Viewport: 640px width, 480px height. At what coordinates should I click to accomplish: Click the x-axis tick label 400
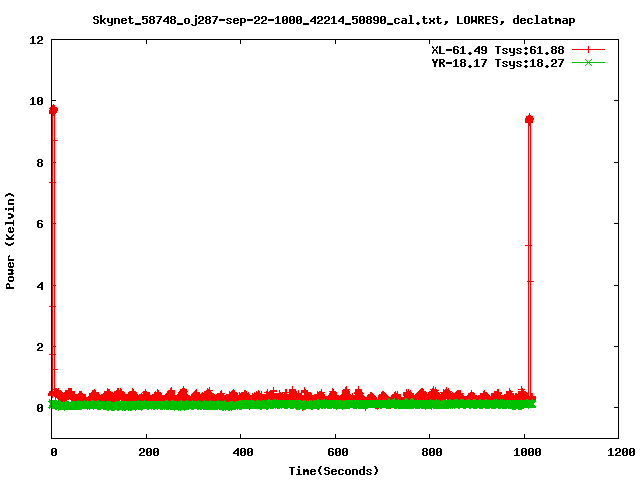[243, 452]
